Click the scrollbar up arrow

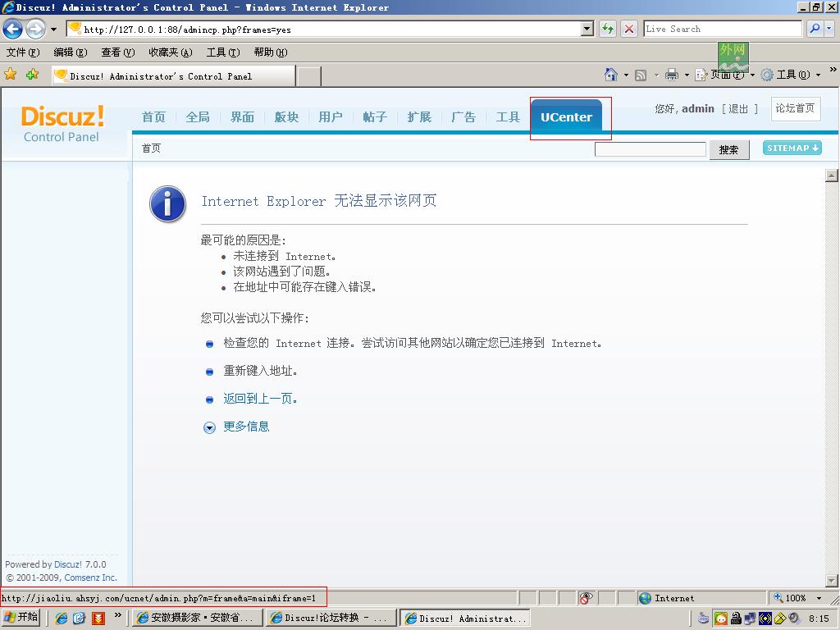[832, 176]
